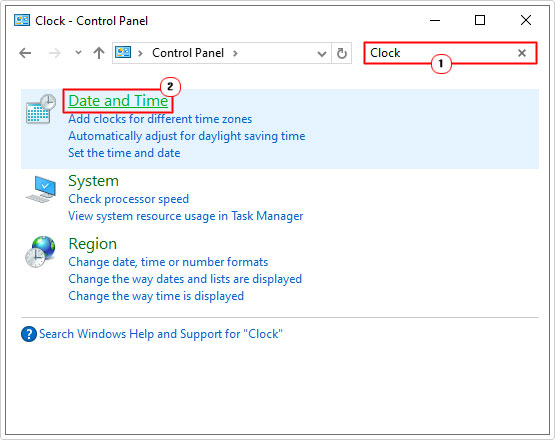The image size is (555, 440).
Task: Open Add clocks for different time zones
Action: pos(160,119)
